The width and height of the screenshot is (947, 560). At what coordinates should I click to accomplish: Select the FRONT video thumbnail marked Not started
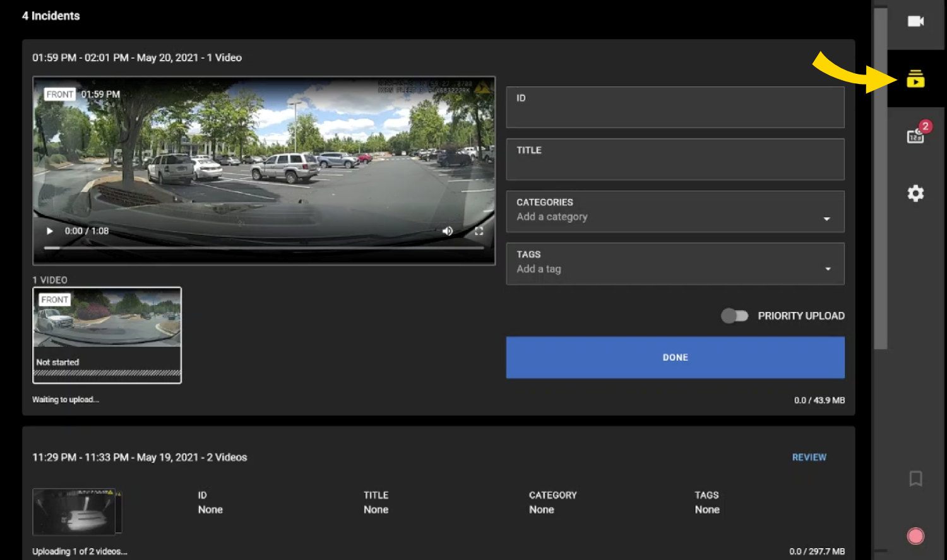point(107,335)
